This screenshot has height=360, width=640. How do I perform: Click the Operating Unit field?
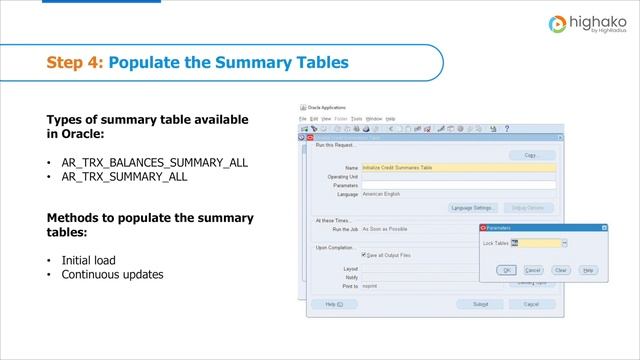[x=458, y=177]
